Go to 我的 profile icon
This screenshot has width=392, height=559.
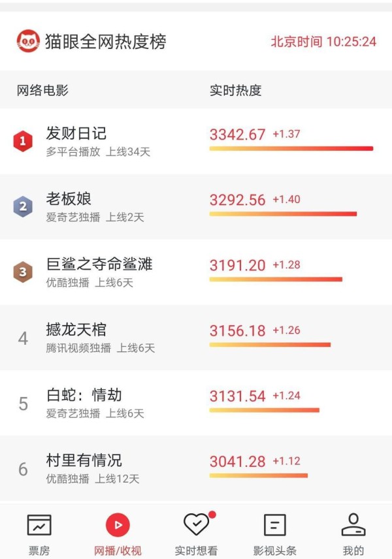[353, 524]
